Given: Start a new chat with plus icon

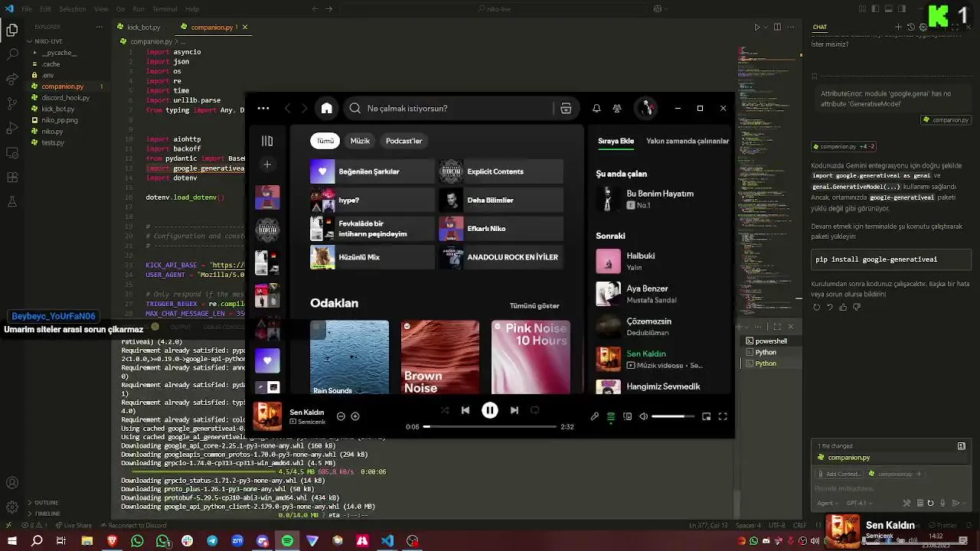Looking at the screenshot, I should [899, 27].
